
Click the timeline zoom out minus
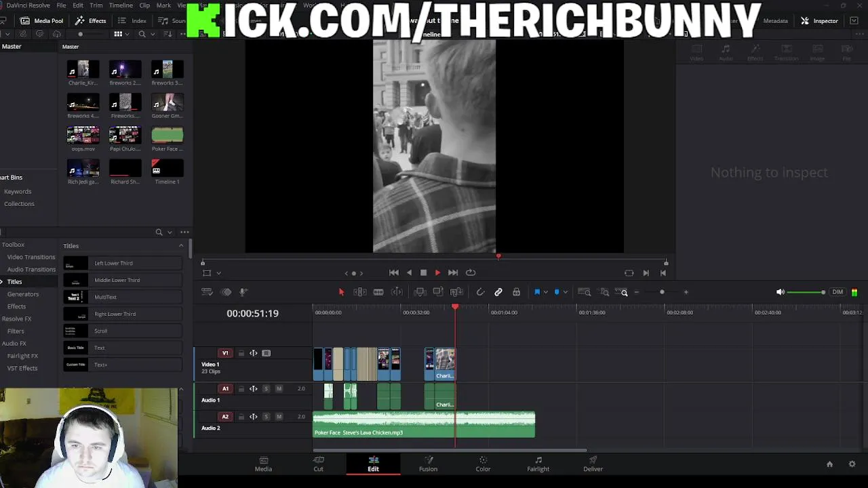[636, 292]
